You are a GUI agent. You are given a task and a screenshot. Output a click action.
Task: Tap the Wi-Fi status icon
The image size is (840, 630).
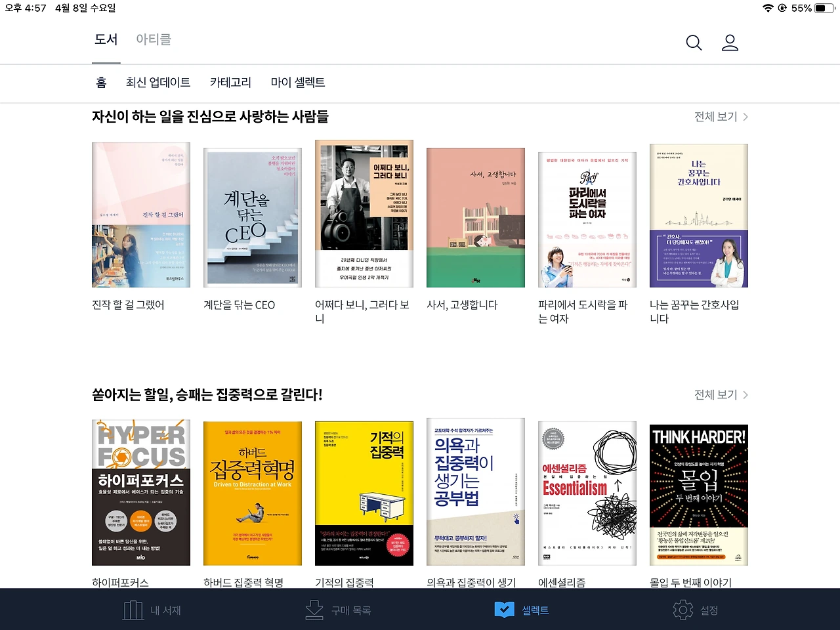[768, 9]
